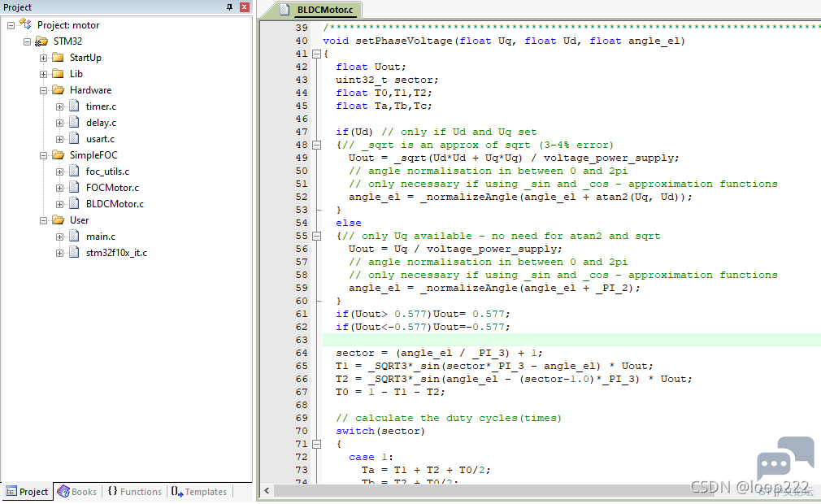Expand the stm32f10x_it.c file node
Viewport: 821px width, 504px height.
59,253
